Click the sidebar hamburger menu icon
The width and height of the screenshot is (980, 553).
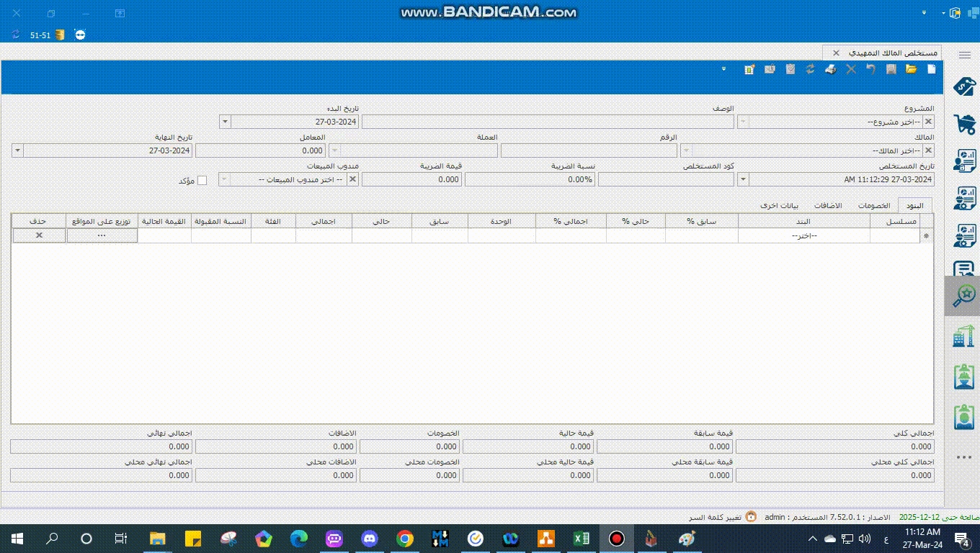tap(964, 55)
